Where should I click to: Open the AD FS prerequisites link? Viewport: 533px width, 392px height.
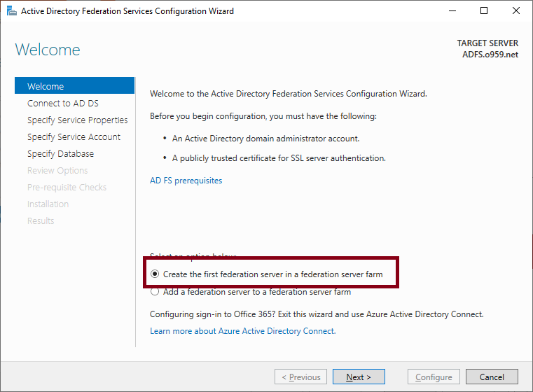[x=186, y=181]
